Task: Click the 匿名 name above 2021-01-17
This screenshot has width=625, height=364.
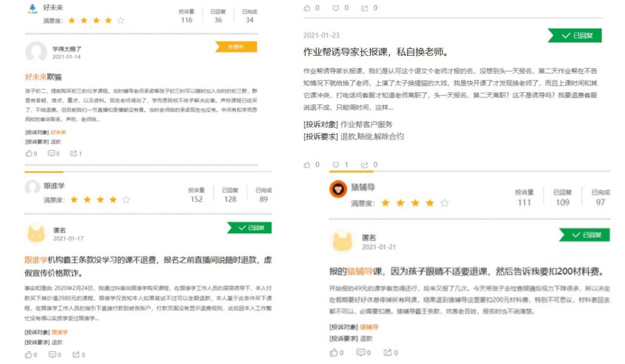Action: coord(60,230)
